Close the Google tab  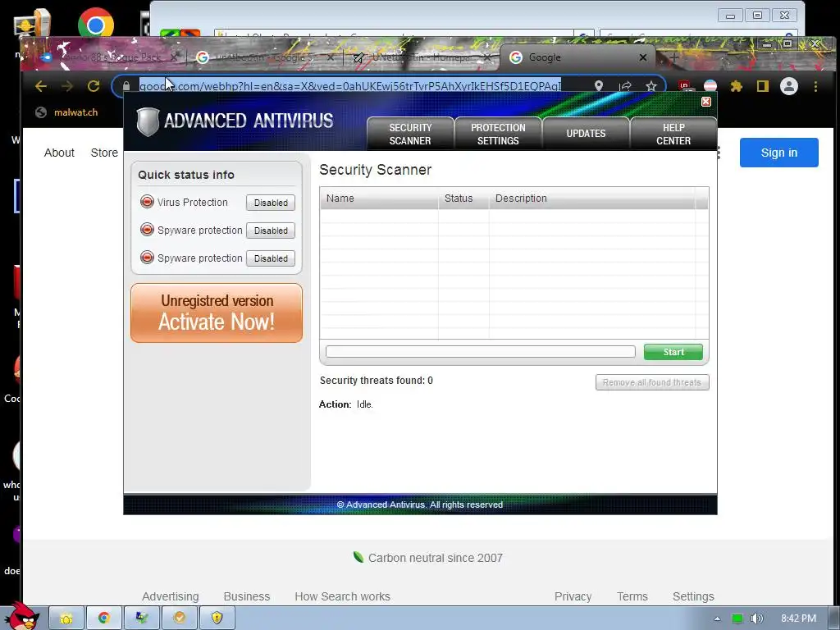click(643, 57)
